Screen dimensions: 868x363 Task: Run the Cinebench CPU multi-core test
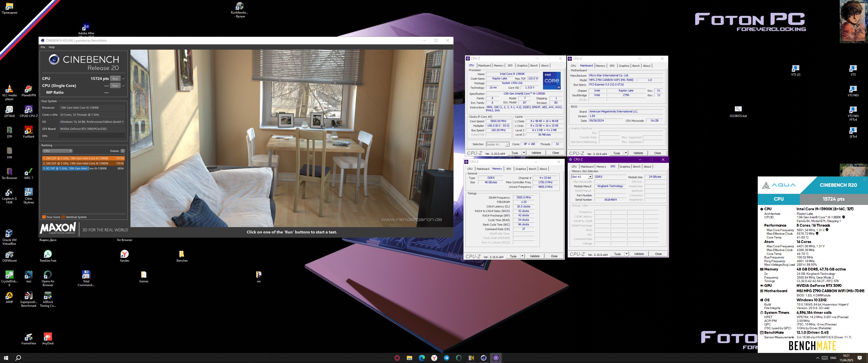point(115,78)
